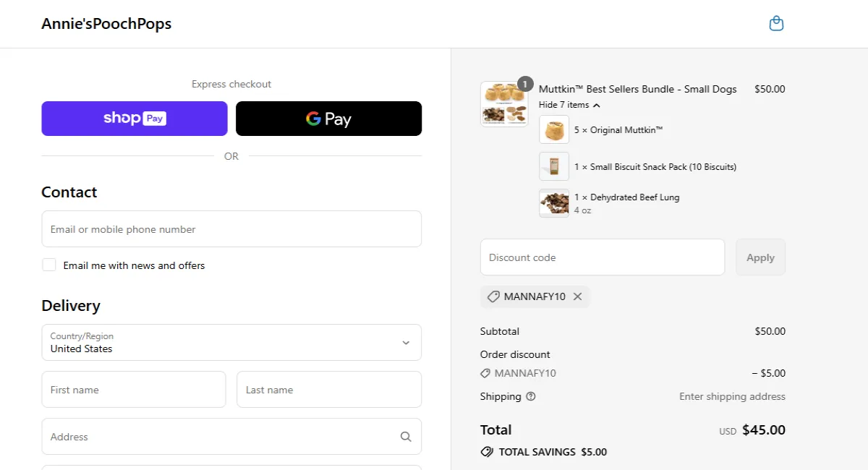This screenshot has height=470, width=868.
Task: Pay with the Shop Pay button
Action: coord(135,119)
